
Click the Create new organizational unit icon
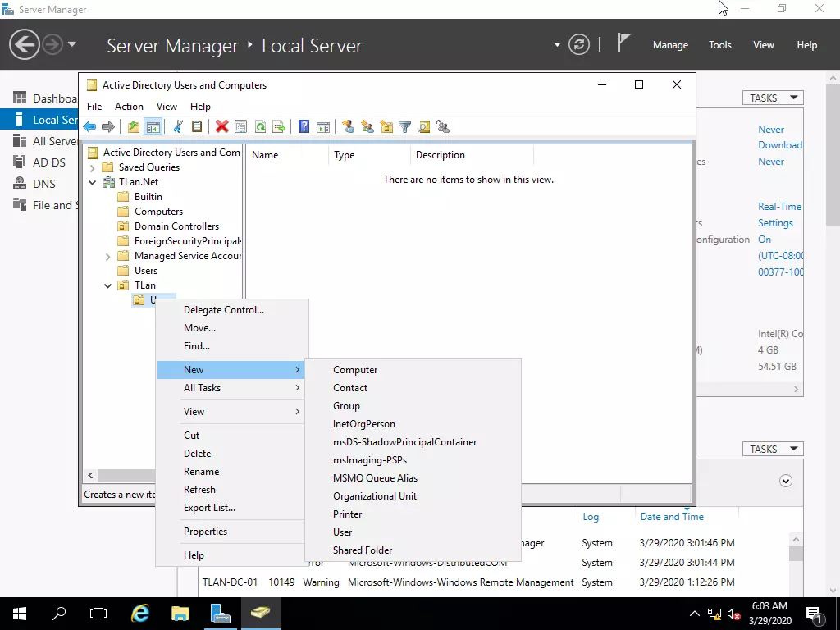pos(386,127)
